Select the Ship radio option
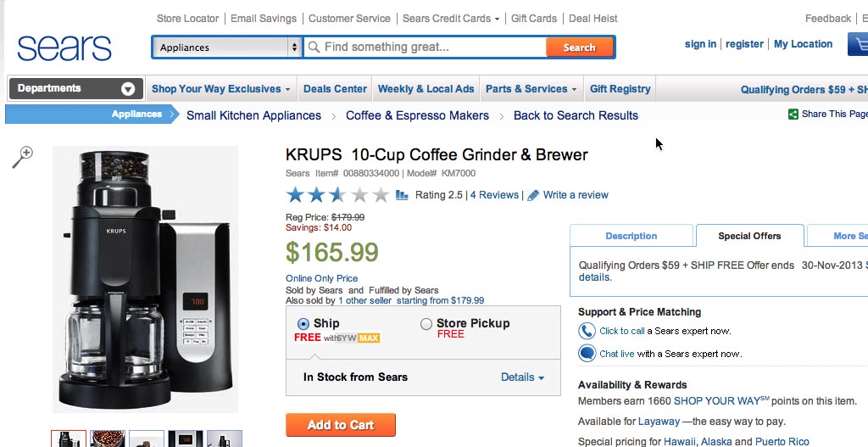 click(x=303, y=324)
